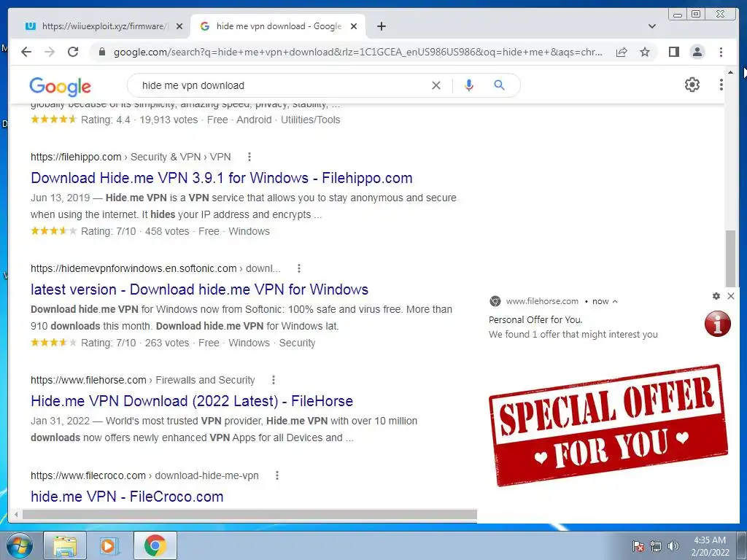This screenshot has width=747, height=560.
Task: Open notification settings gear
Action: 716,296
